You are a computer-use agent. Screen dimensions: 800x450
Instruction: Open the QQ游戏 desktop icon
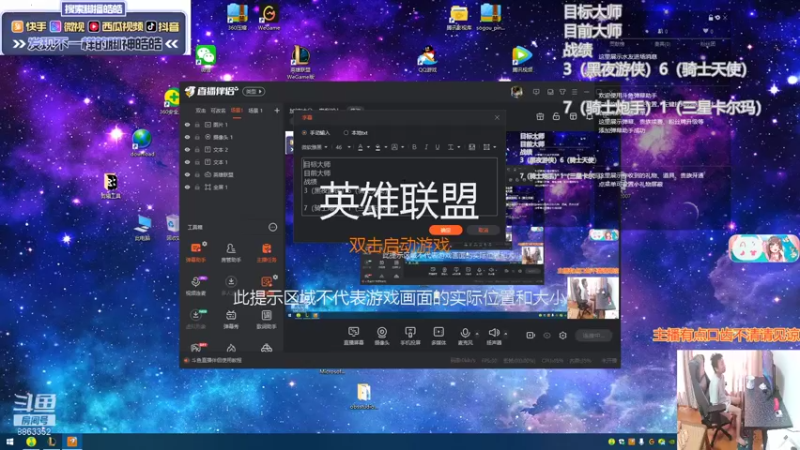pyautogui.click(x=427, y=59)
